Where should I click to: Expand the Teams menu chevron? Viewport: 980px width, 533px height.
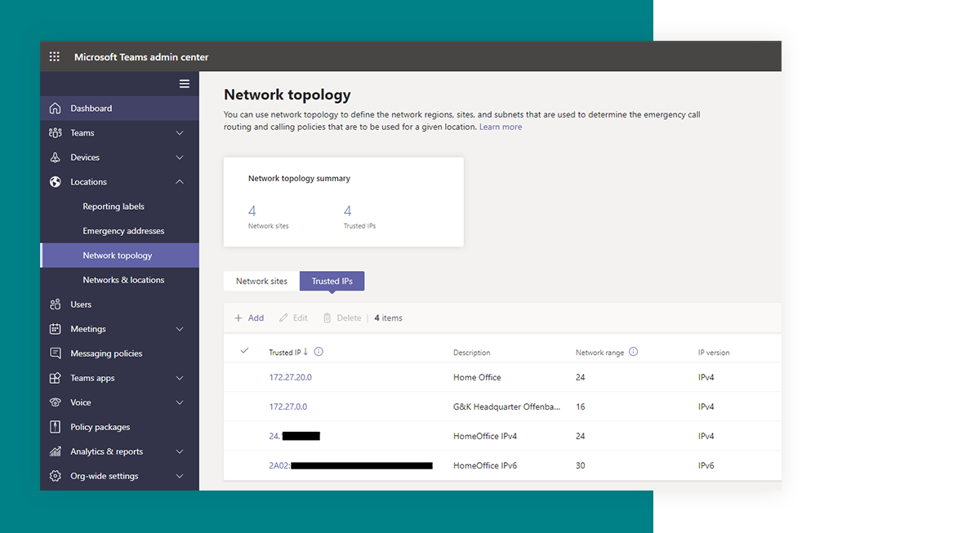180,133
